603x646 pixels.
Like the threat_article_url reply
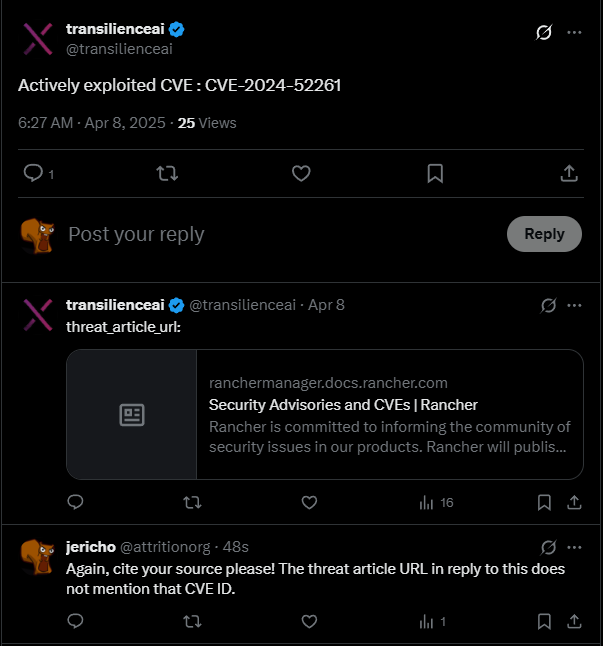(x=309, y=502)
